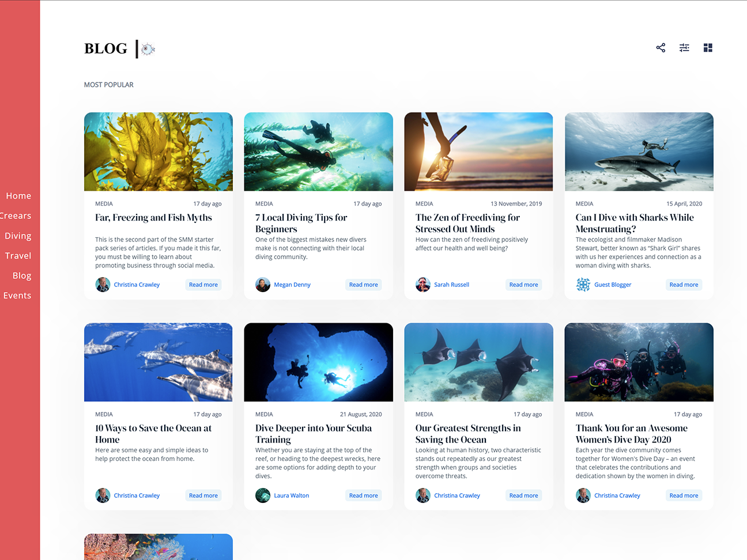Click date 21 August, 2020
This screenshot has height=560, width=747.
(x=361, y=415)
